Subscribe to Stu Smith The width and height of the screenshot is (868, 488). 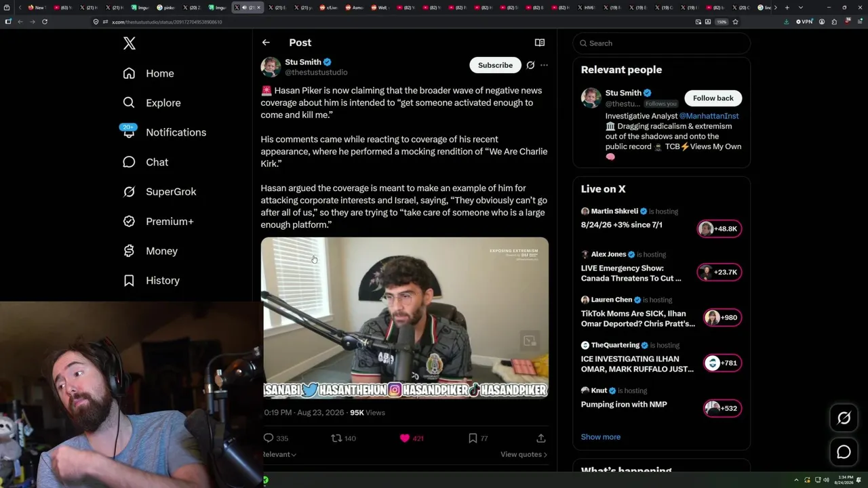click(x=495, y=65)
